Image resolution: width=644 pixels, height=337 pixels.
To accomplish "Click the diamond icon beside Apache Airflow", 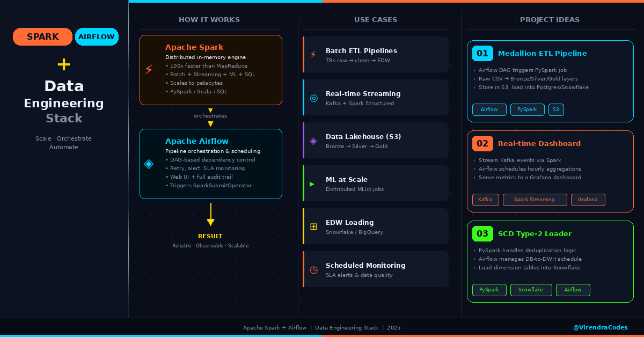I will tap(149, 164).
